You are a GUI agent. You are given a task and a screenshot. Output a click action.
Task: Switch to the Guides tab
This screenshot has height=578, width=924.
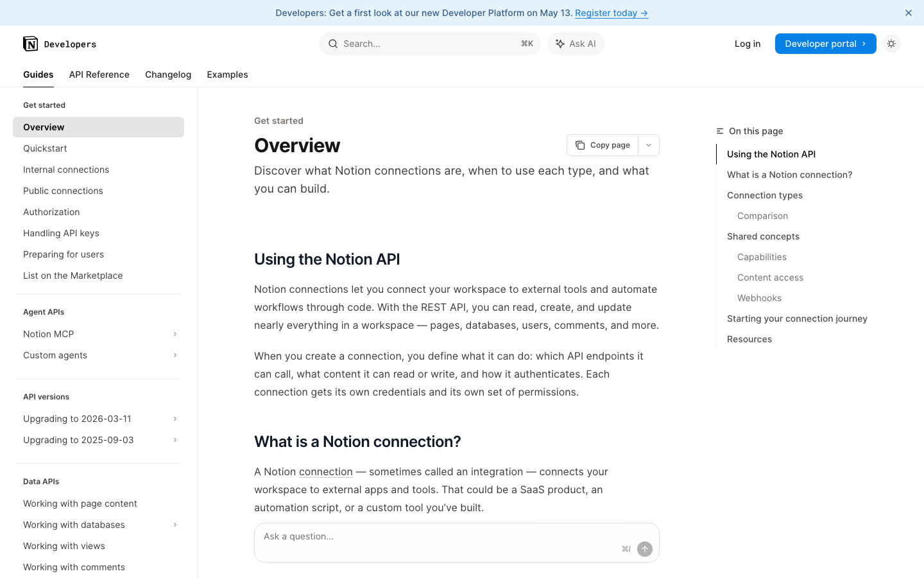(x=38, y=74)
